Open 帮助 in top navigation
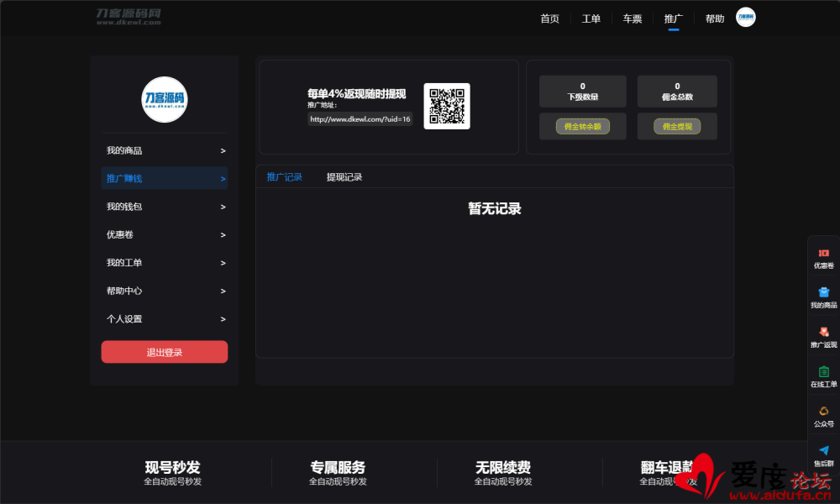Image resolution: width=840 pixels, height=504 pixels. point(715,18)
